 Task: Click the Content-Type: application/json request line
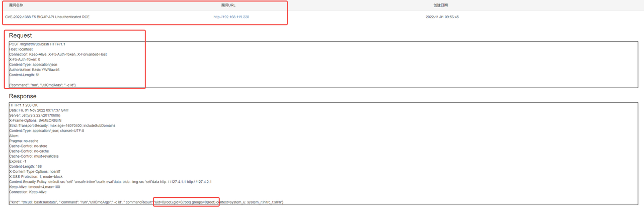[x=34, y=64]
